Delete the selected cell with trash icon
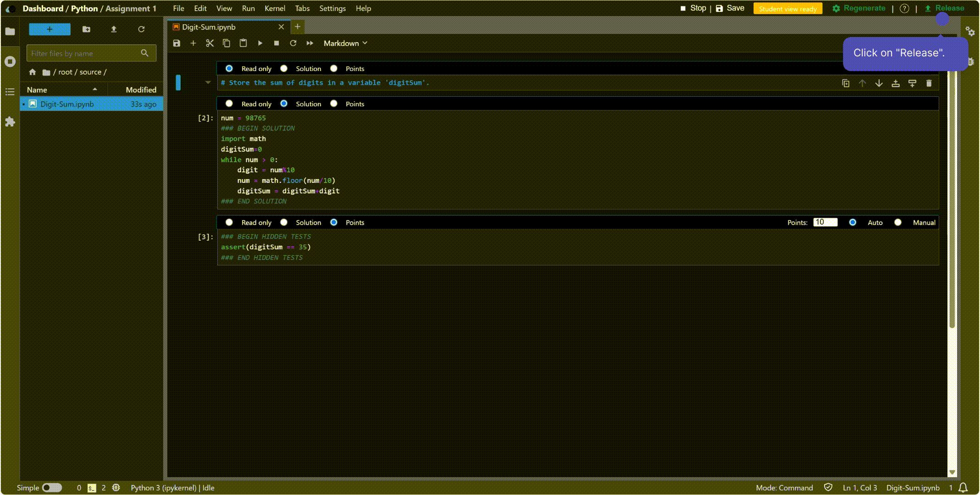Image resolution: width=980 pixels, height=495 pixels. click(x=929, y=83)
